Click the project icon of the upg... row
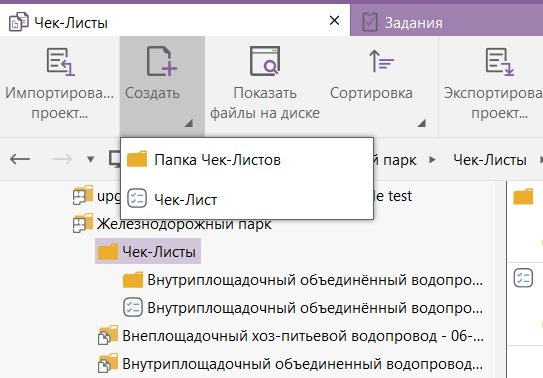 coord(83,195)
